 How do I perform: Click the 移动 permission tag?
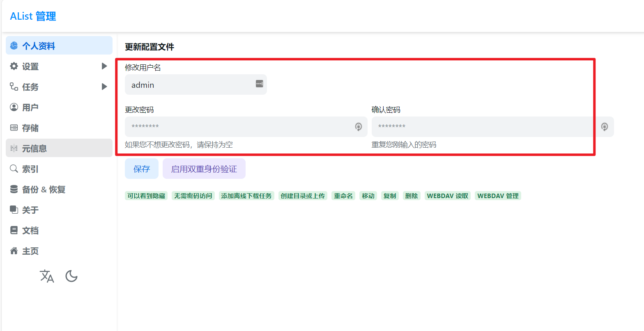pyautogui.click(x=368, y=196)
